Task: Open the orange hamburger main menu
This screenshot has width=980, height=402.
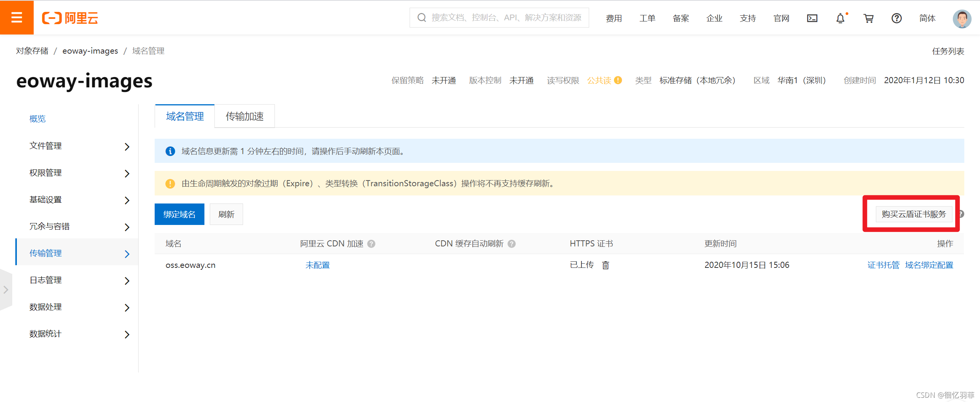Action: pos(16,17)
